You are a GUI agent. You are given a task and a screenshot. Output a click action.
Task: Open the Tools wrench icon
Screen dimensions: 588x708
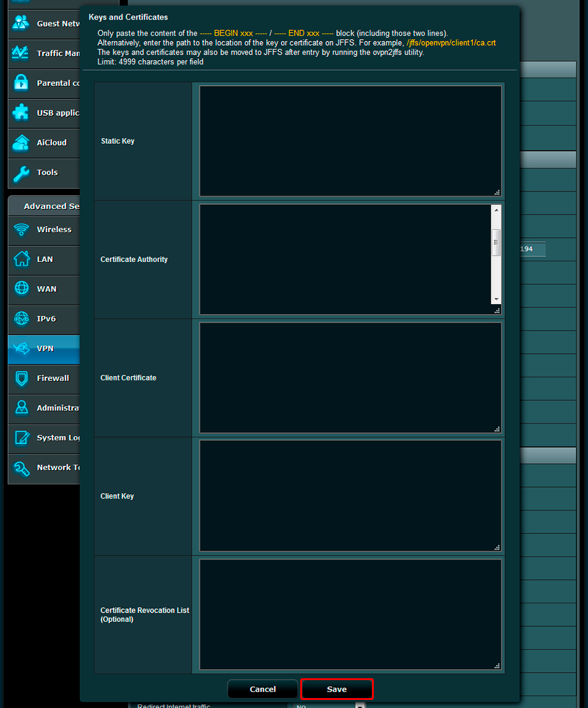click(x=22, y=173)
